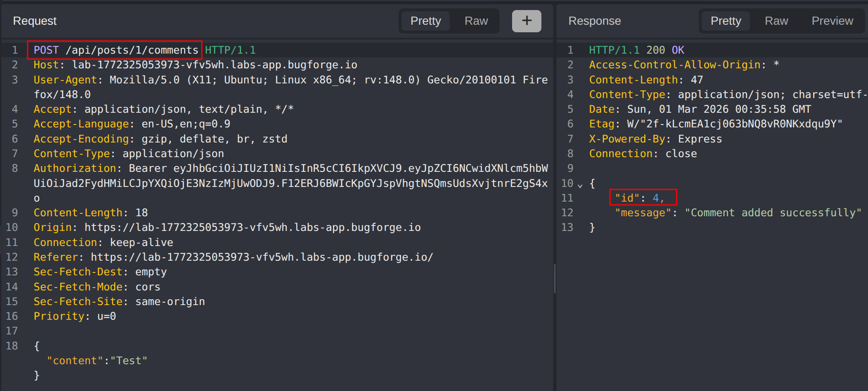This screenshot has width=868, height=391.
Task: Click the X-Powered-By Express header
Action: 700,139
